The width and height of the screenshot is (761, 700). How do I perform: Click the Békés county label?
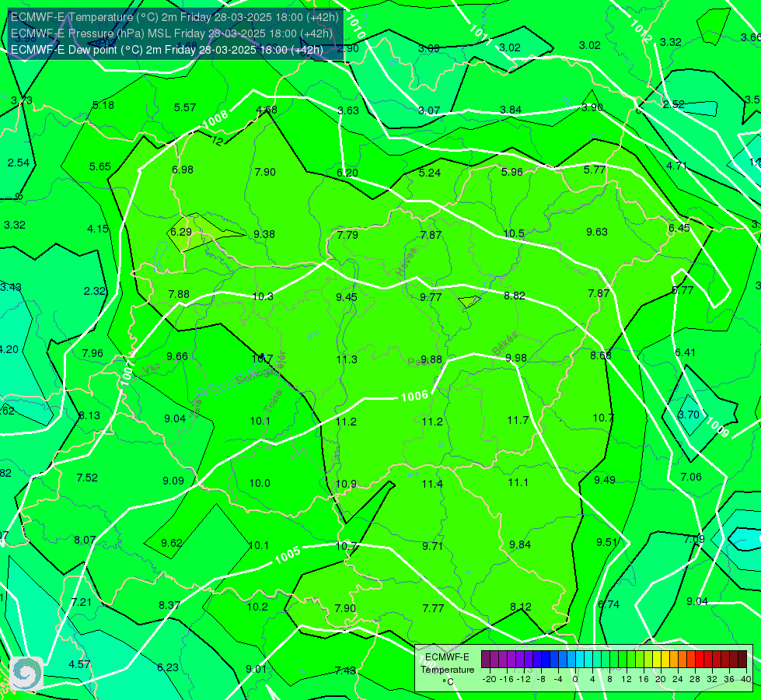(x=505, y=343)
